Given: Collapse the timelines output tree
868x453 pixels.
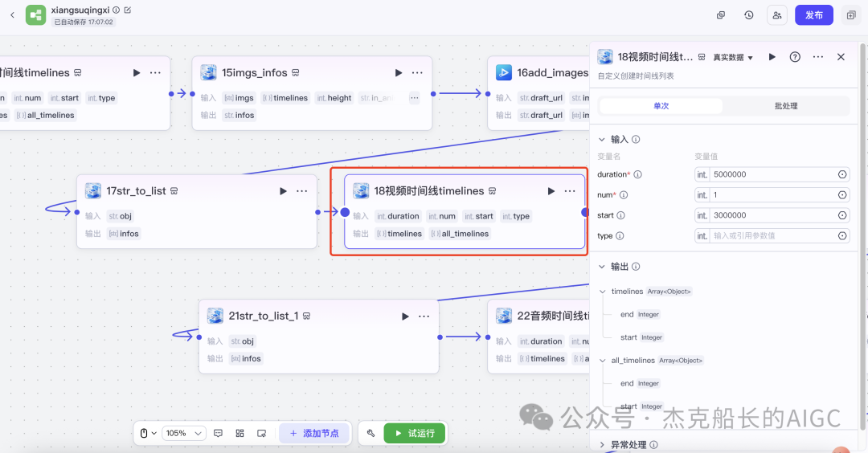Looking at the screenshot, I should click(x=603, y=292).
